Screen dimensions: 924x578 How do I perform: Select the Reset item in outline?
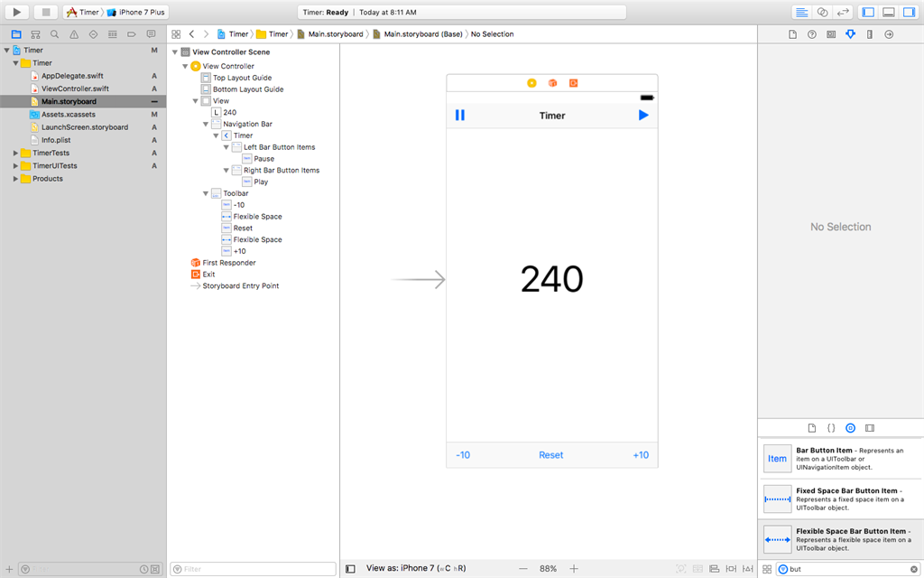tap(243, 228)
